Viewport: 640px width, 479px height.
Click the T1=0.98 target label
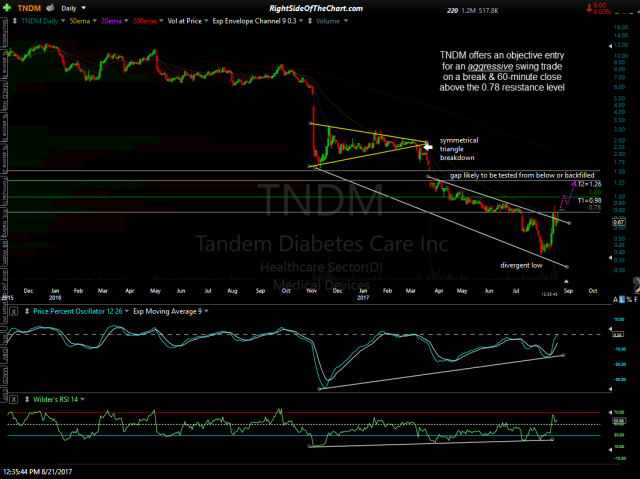pos(589,200)
